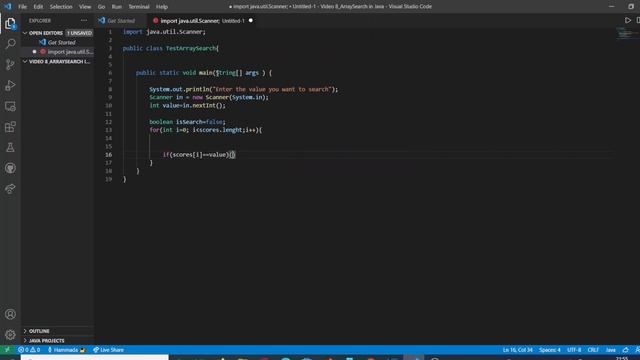Expand the Java Projects section
This screenshot has height=360, width=640.
[58, 341]
